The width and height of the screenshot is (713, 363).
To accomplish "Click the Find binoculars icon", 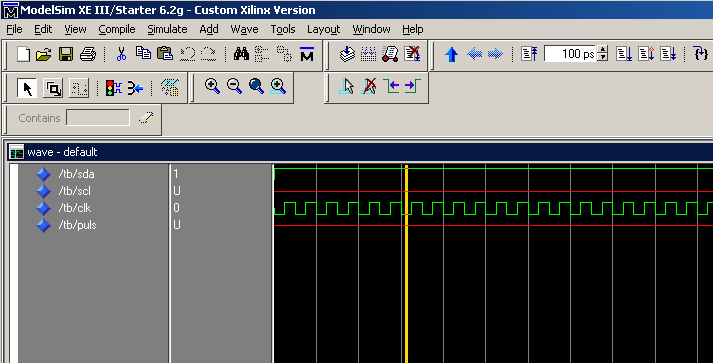I will (x=241, y=55).
